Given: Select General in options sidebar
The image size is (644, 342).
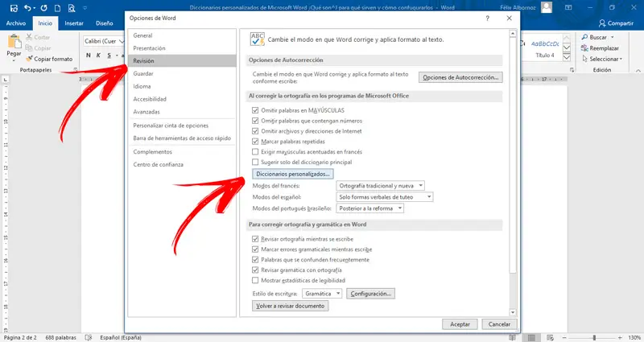Looking at the screenshot, I should coord(182,35).
